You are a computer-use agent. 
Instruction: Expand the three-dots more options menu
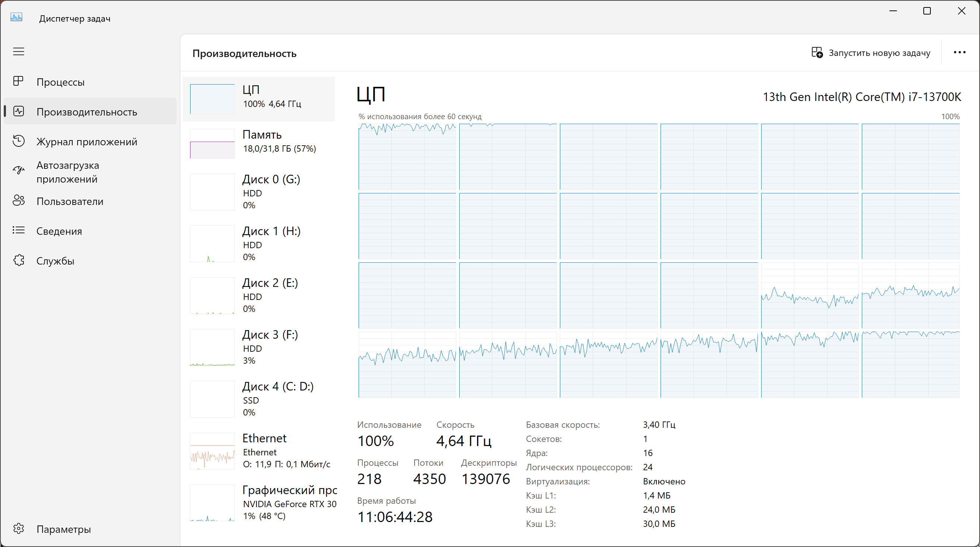959,53
